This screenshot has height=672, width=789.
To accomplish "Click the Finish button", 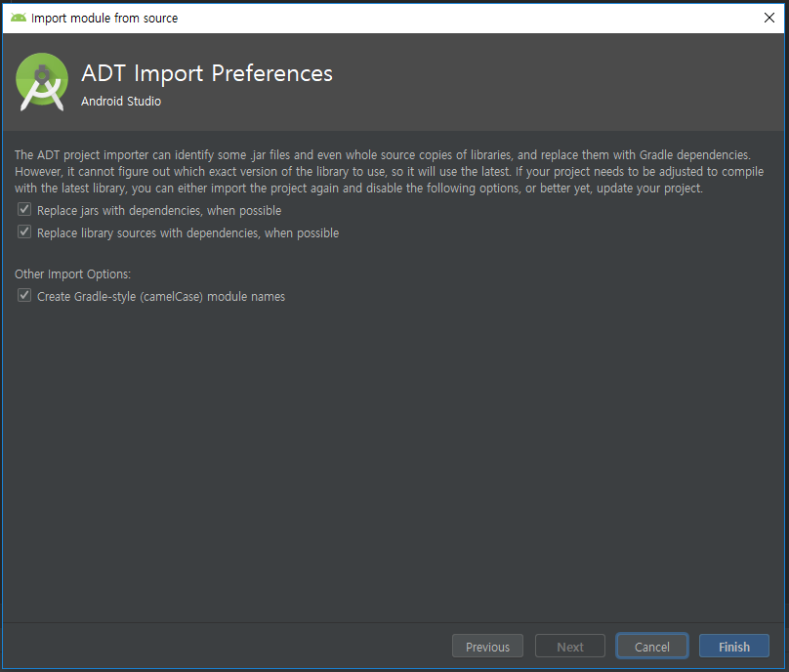I will pos(733,647).
